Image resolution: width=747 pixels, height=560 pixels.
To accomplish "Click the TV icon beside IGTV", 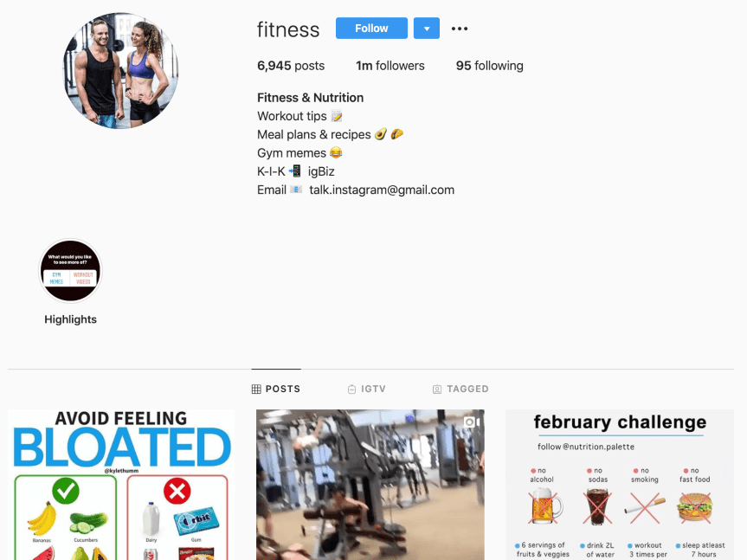I will (351, 389).
